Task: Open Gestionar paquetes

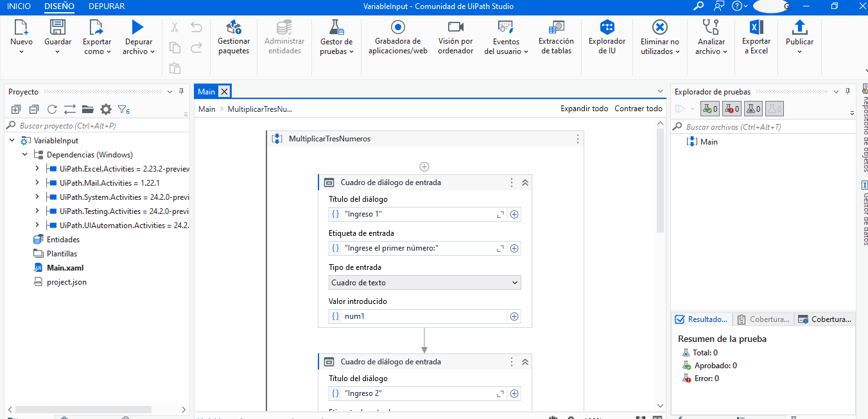Action: pos(234,37)
